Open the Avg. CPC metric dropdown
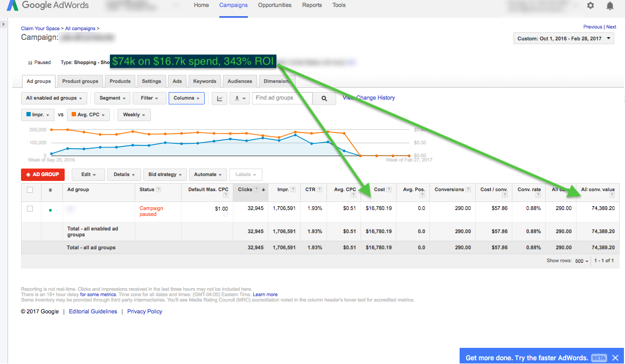The width and height of the screenshot is (625, 364). point(88,115)
